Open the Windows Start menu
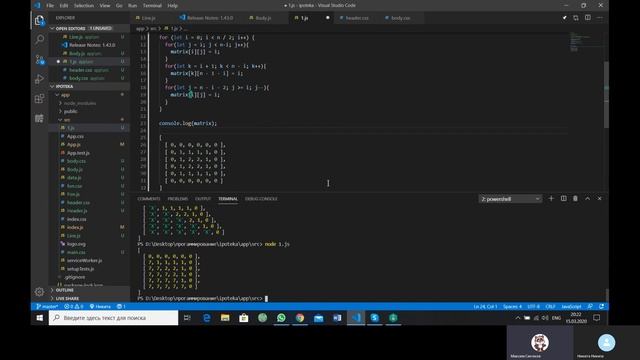Image resolution: width=640 pixels, height=360 pixels. point(40,318)
